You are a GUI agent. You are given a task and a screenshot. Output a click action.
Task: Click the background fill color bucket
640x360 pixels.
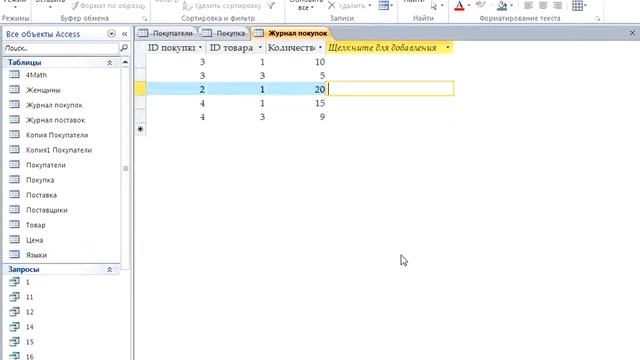[502, 5]
